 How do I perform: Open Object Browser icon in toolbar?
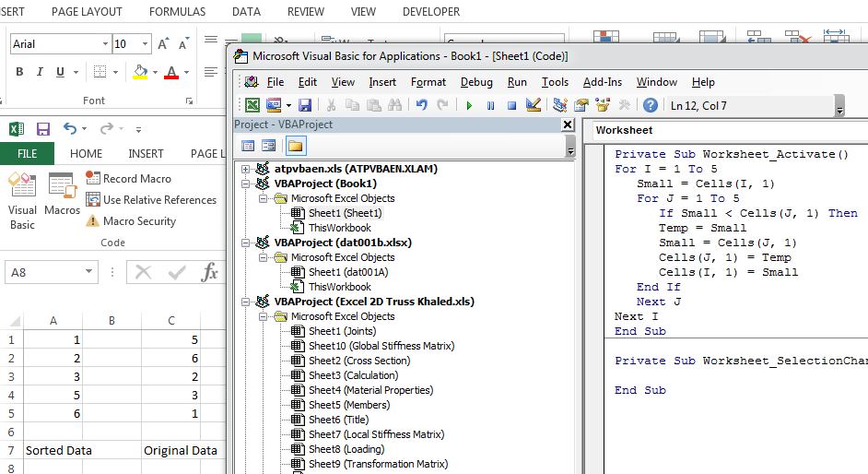click(x=603, y=104)
